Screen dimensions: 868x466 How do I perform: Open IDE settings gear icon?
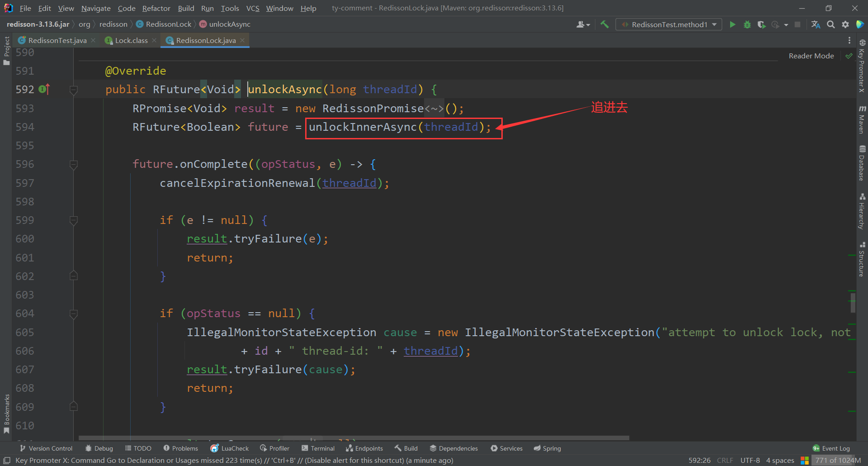point(845,24)
